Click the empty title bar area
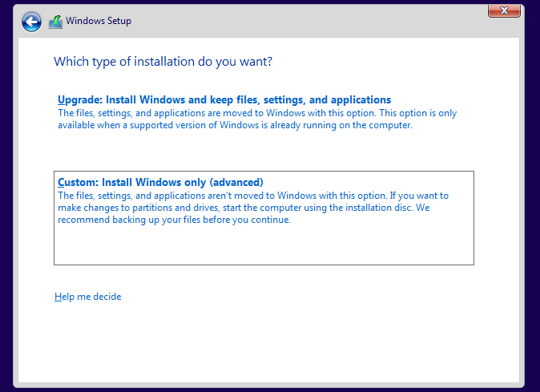The height and width of the screenshot is (392, 540). tap(304, 21)
